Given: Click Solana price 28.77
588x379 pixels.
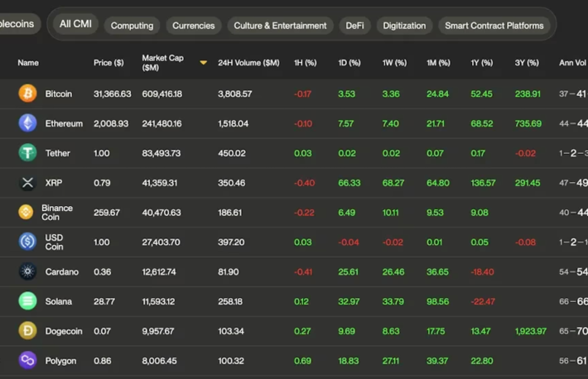Looking at the screenshot, I should 104,301.
